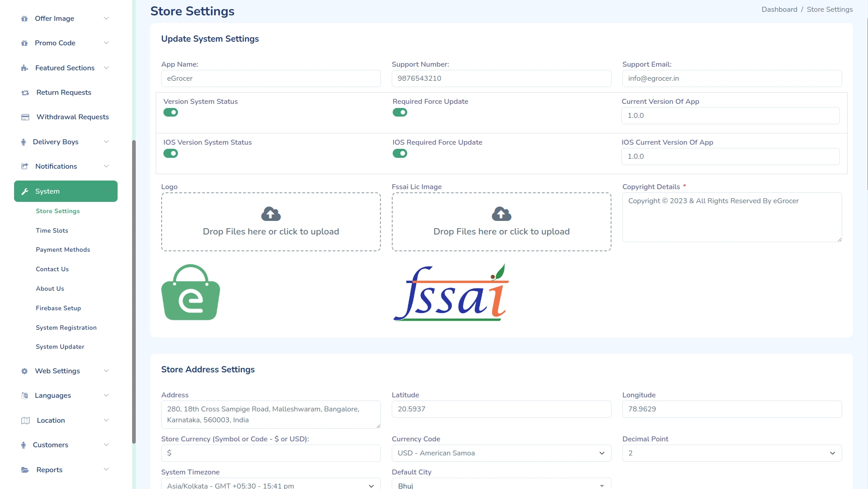Screen dimensions: 868x489
Task: Click the Withdrawal Requests card icon
Action: (x=25, y=117)
